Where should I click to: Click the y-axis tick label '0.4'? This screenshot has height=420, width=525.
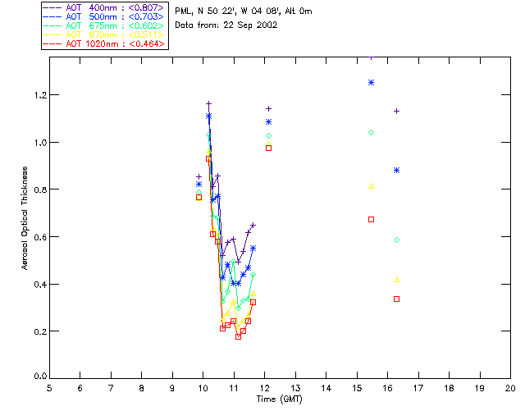(40, 285)
